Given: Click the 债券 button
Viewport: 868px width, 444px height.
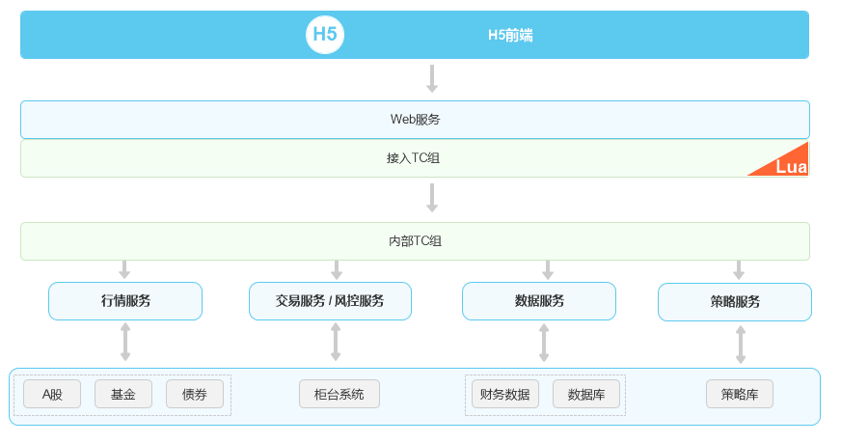Looking at the screenshot, I should point(195,394).
